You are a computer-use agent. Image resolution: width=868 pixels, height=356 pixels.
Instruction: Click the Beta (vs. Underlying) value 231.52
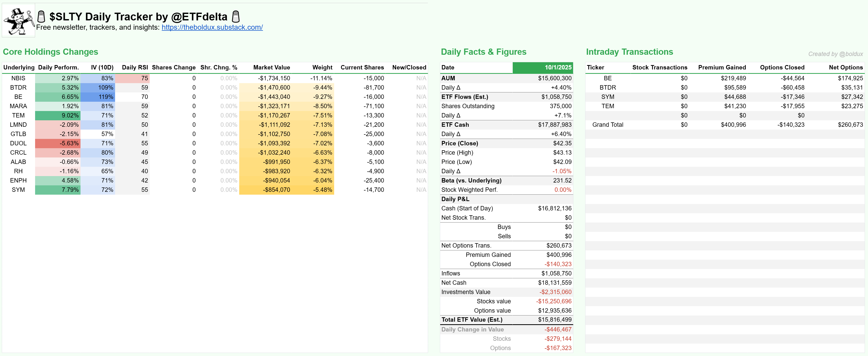pyautogui.click(x=562, y=180)
